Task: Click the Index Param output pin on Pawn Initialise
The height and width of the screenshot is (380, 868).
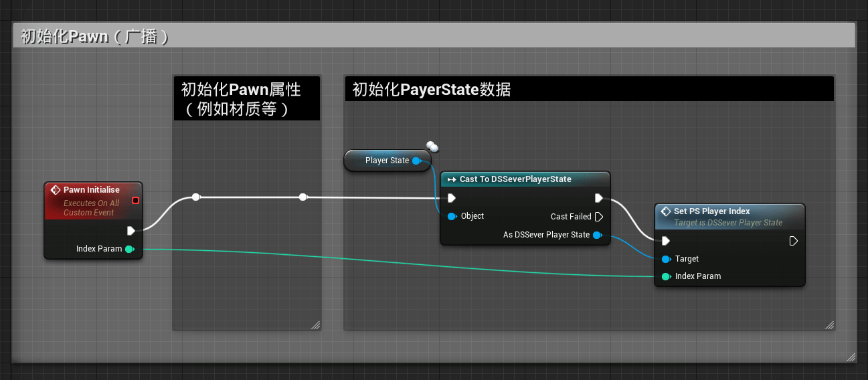Action: pyautogui.click(x=129, y=249)
